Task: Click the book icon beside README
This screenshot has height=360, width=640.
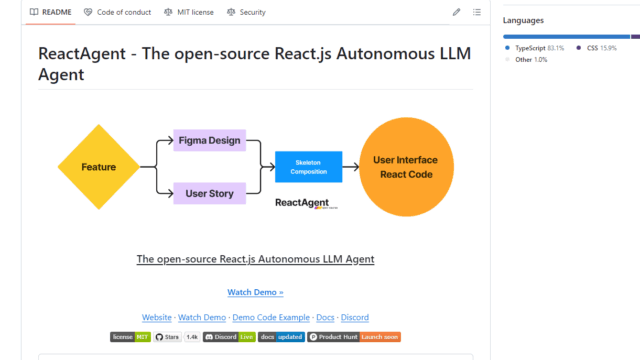Action: (34, 12)
